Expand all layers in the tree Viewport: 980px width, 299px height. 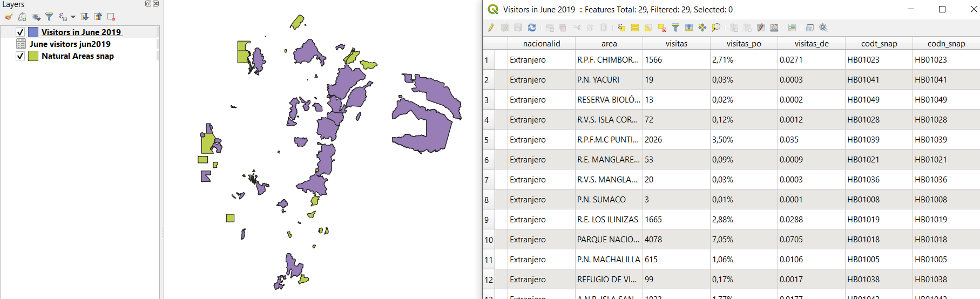85,17
